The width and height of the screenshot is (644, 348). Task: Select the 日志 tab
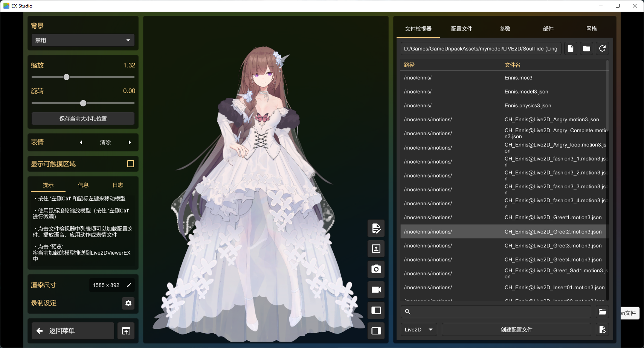(118, 185)
